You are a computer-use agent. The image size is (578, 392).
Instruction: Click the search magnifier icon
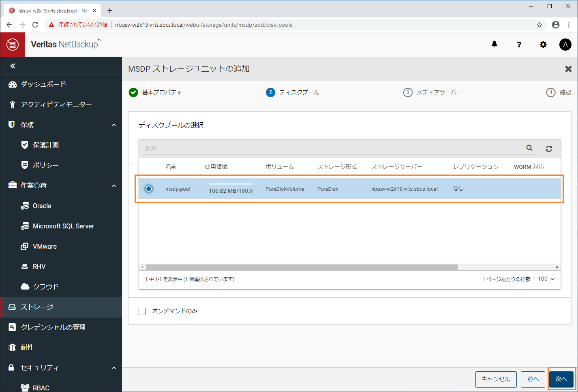click(529, 148)
